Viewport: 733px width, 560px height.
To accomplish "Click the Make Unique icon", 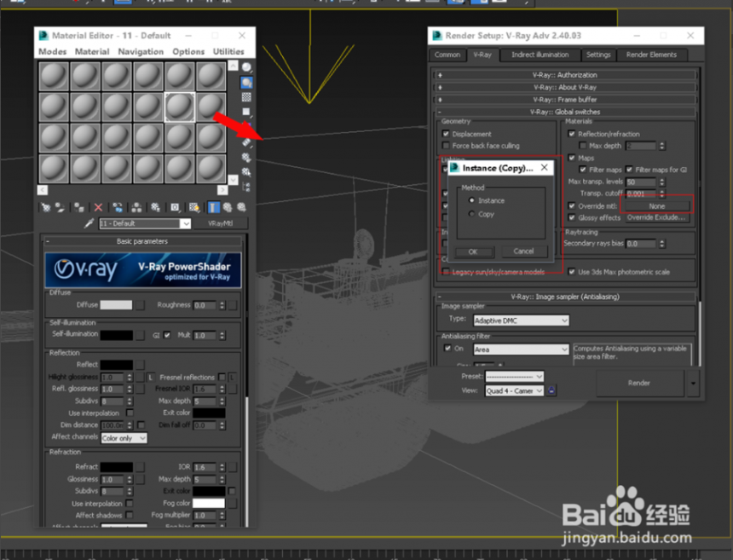I will [136, 207].
